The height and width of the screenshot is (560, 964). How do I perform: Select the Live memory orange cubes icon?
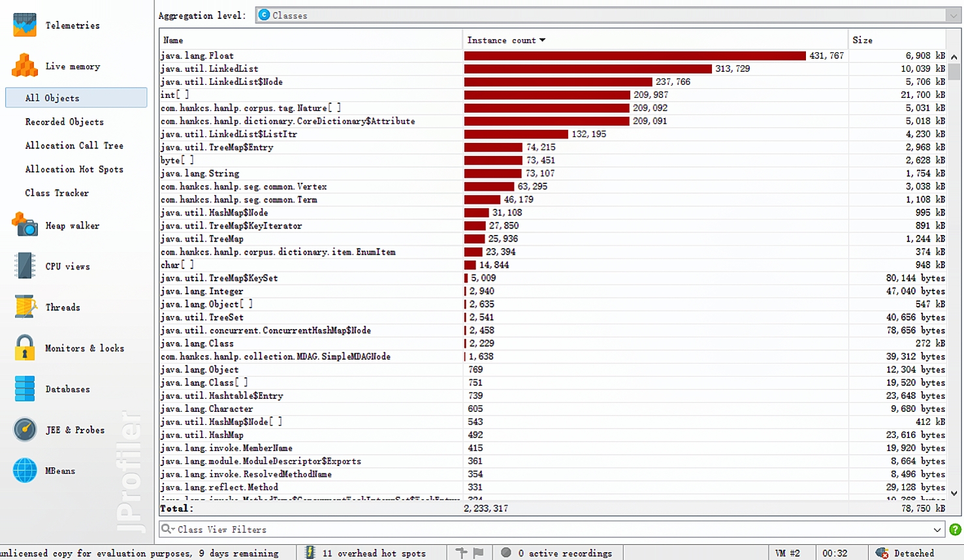point(25,65)
